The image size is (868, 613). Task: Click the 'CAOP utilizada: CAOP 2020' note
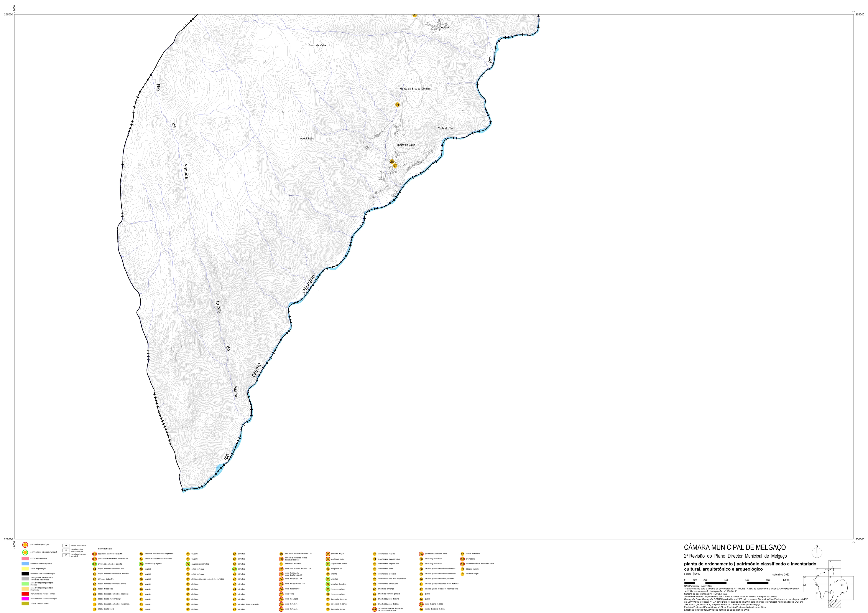[x=698, y=586]
